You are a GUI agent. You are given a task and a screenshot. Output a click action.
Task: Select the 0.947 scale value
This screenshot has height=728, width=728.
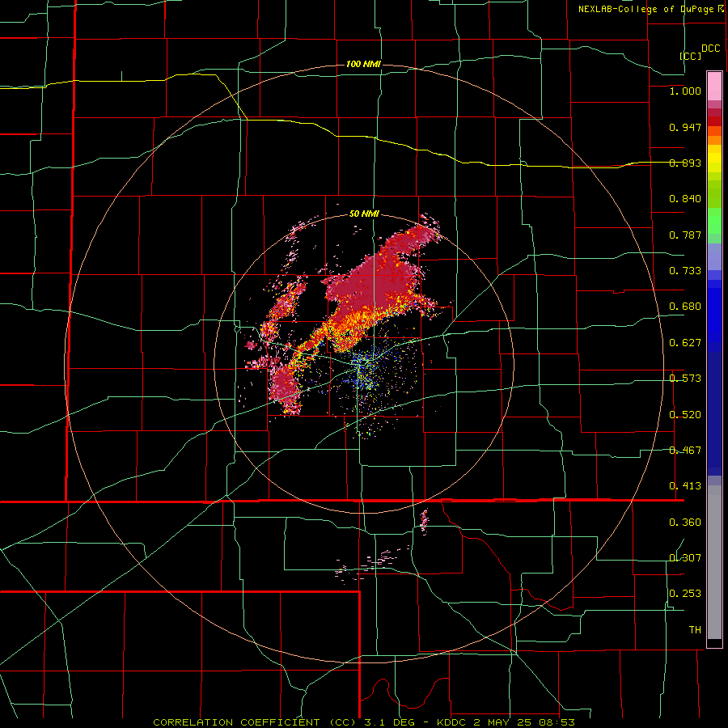point(685,127)
